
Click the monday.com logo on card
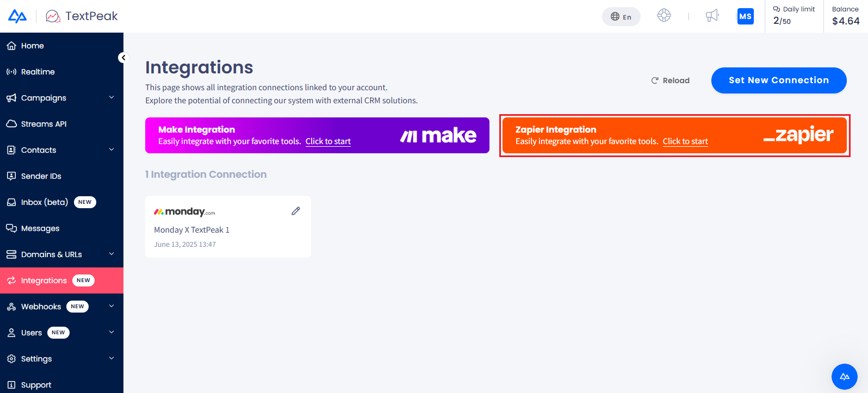click(184, 211)
